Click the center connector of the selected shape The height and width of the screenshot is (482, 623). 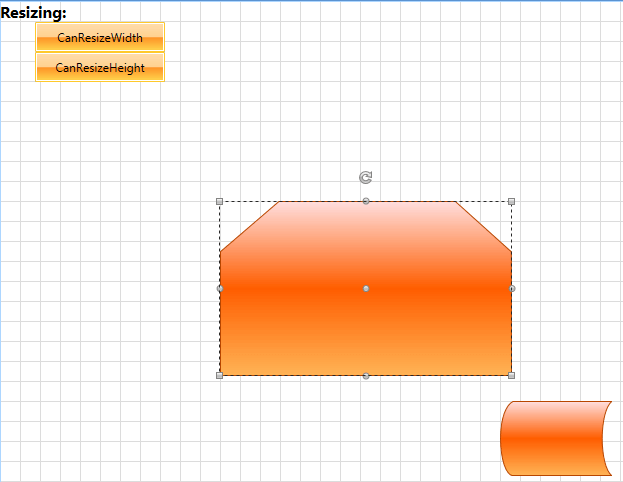[366, 288]
